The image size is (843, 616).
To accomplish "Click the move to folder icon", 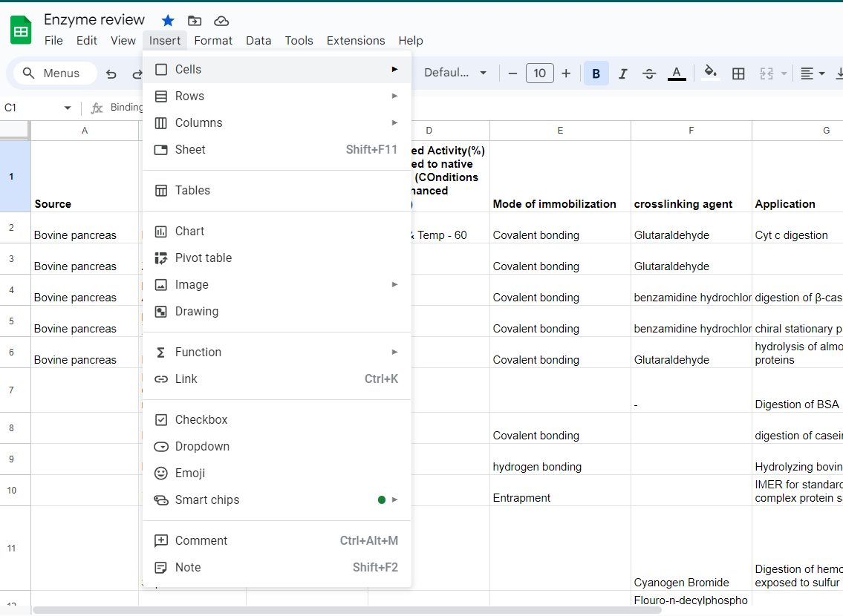I will [195, 20].
